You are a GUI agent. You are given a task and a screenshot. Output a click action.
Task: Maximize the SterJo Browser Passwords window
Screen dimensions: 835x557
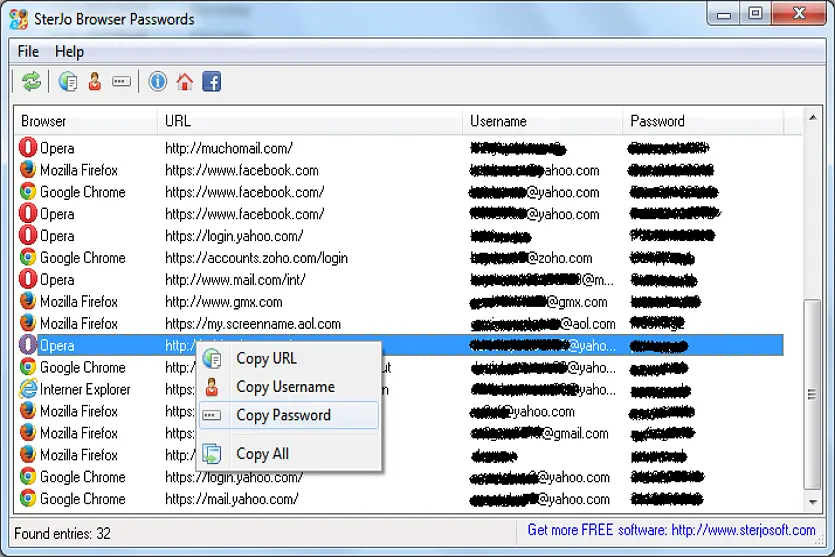click(x=755, y=13)
